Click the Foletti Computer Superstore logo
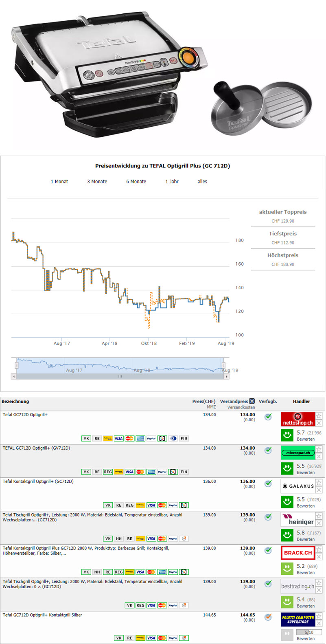This screenshot has width=326, height=644. (298, 620)
